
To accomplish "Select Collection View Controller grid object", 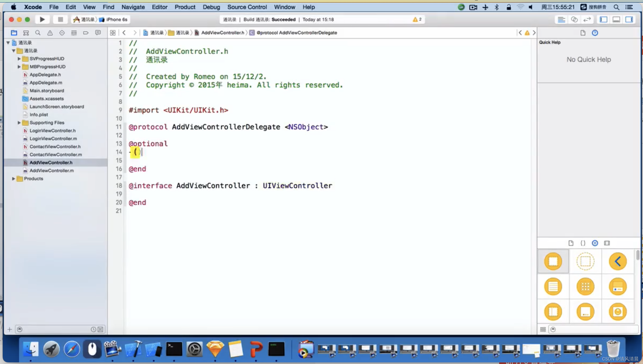I will (x=585, y=287).
